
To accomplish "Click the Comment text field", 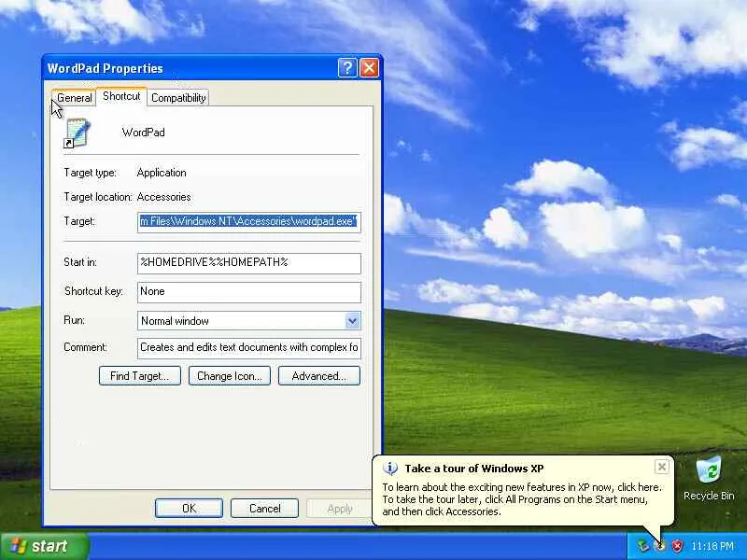I will [248, 348].
